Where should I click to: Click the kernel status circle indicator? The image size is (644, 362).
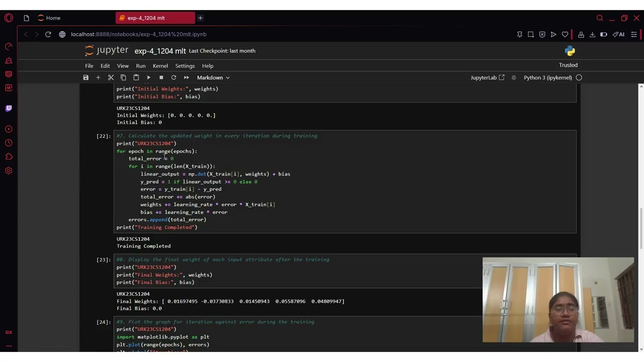pyautogui.click(x=579, y=77)
